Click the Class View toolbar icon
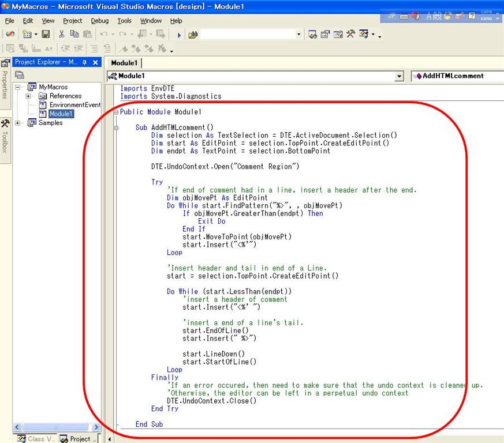Viewport: 504px width, 443px height. (x=364, y=33)
